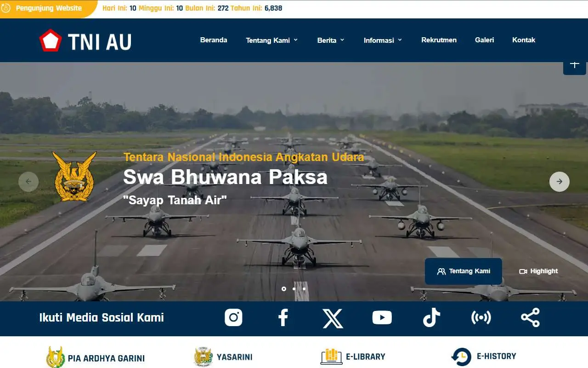Viewport: 588px width, 368px height.
Task: Click the "Tahun Ini: 6,838" visitor count
Action: [256, 8]
